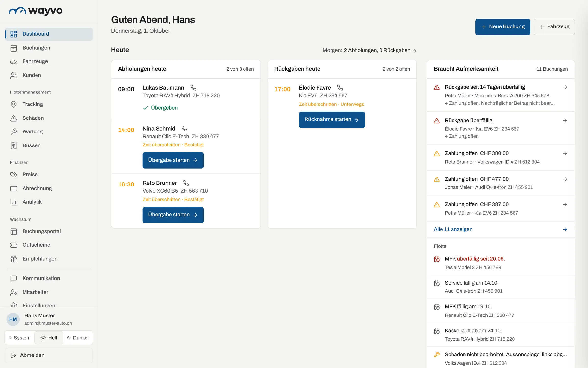Open arrow for Zahlung offen CHF 380.00
This screenshot has width=588, height=368.
click(565, 153)
